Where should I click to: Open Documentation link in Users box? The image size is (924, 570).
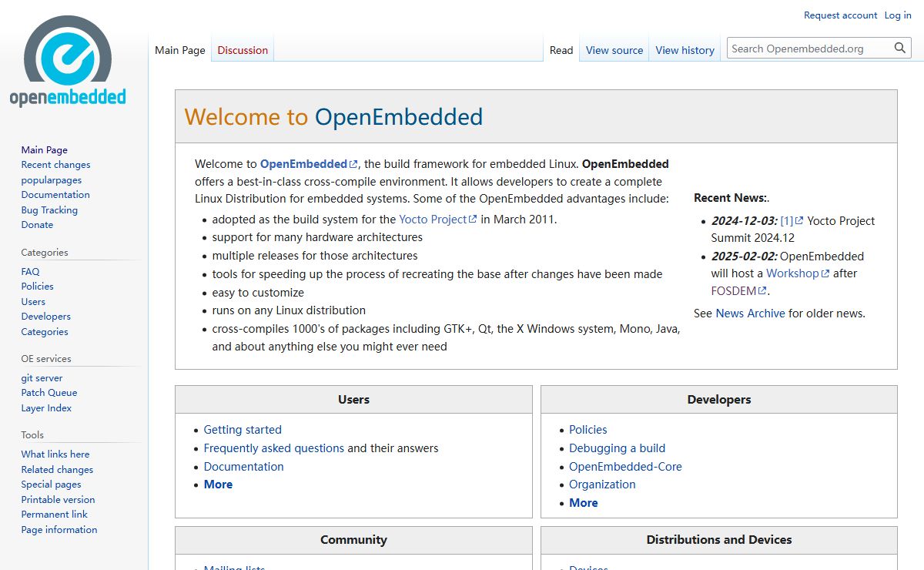pos(243,467)
